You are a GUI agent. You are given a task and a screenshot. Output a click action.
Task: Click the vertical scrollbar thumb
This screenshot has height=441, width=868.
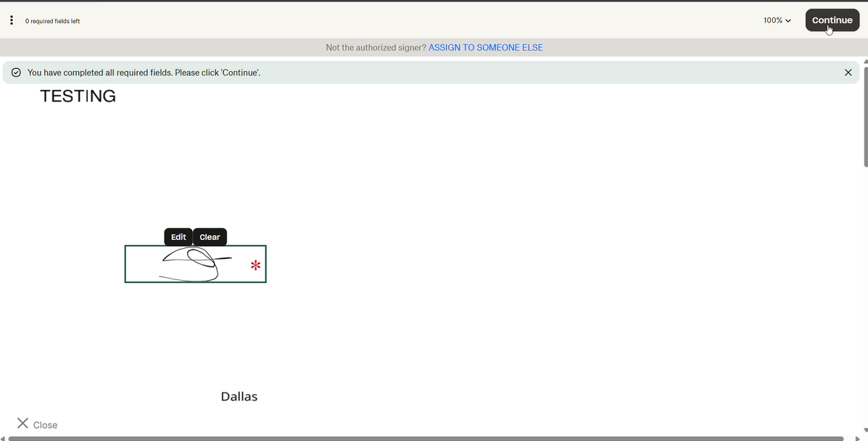point(864,116)
